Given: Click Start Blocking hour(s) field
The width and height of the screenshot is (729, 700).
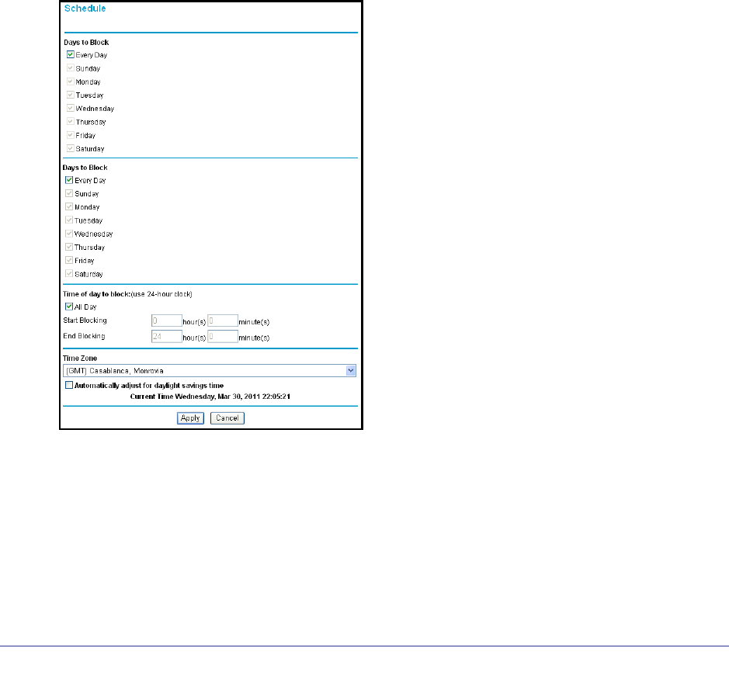Looking at the screenshot, I should pyautogui.click(x=166, y=321).
